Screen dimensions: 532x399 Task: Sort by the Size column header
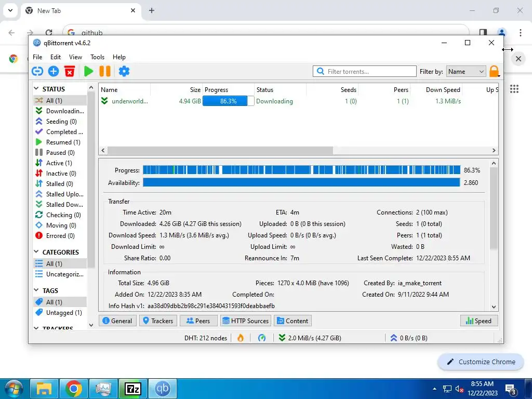(x=177, y=89)
